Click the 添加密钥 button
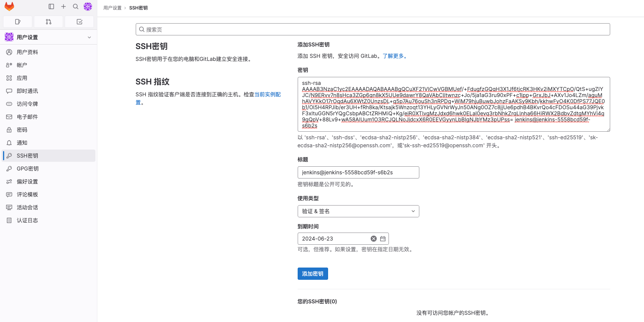Viewport: 644px width, 322px height. (x=312, y=274)
